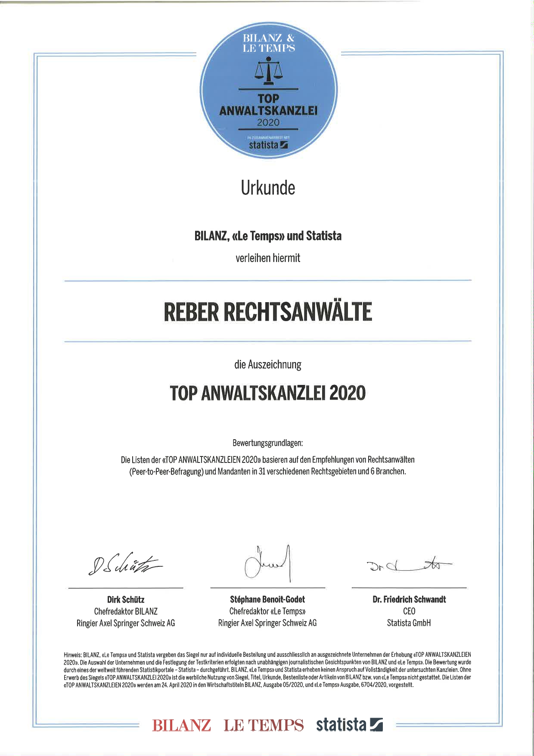The height and width of the screenshot is (756, 534).
Task: Click 'Ringier Axel Springer Schweiz AG' under Dirk Schütz
Action: [x=126, y=623]
